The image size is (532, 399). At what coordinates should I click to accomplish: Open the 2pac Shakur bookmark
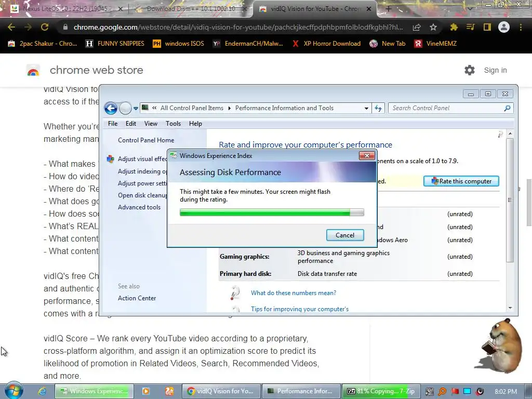[x=43, y=44]
